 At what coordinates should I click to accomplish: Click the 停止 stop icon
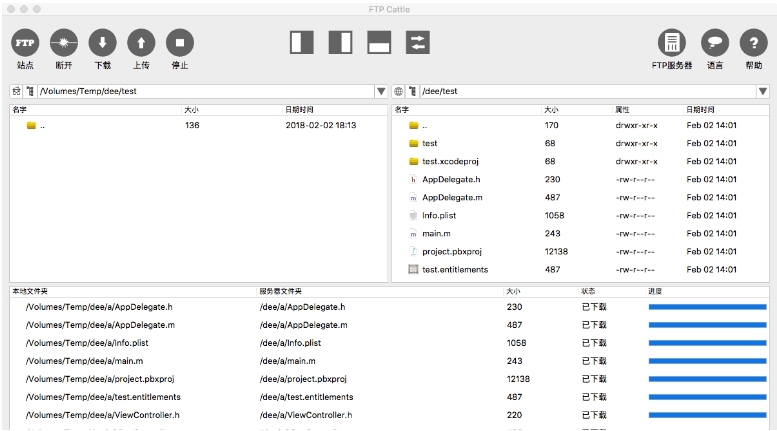(180, 42)
